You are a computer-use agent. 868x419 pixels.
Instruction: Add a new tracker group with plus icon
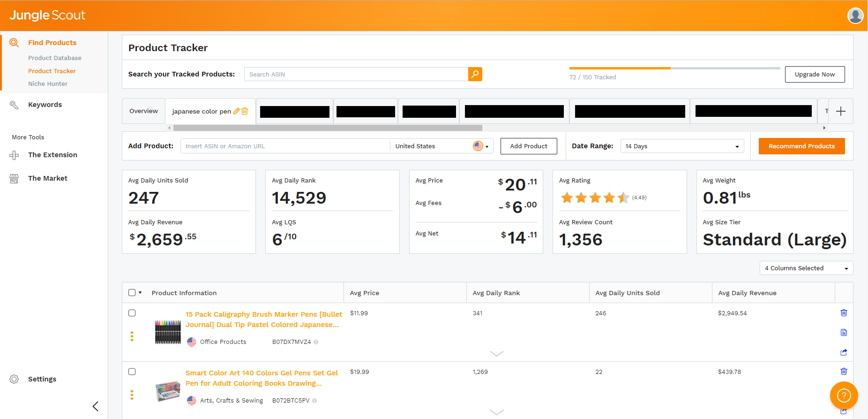(841, 111)
